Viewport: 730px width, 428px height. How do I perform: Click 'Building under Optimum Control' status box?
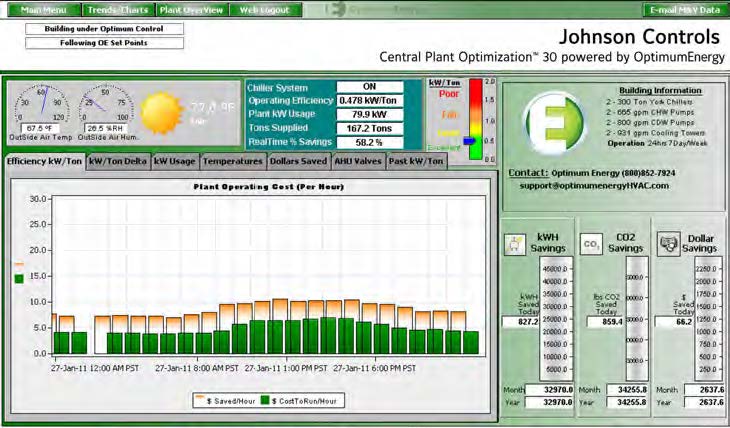(x=104, y=29)
